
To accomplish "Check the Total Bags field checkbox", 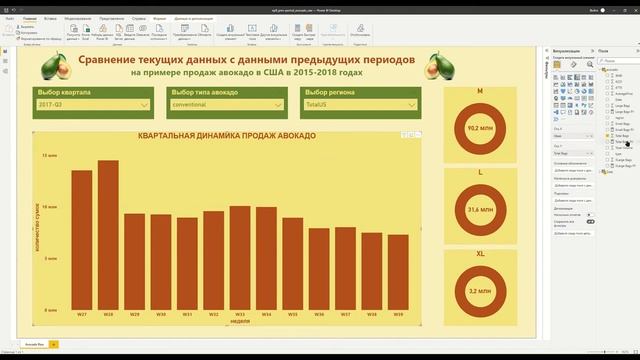I will click(607, 136).
